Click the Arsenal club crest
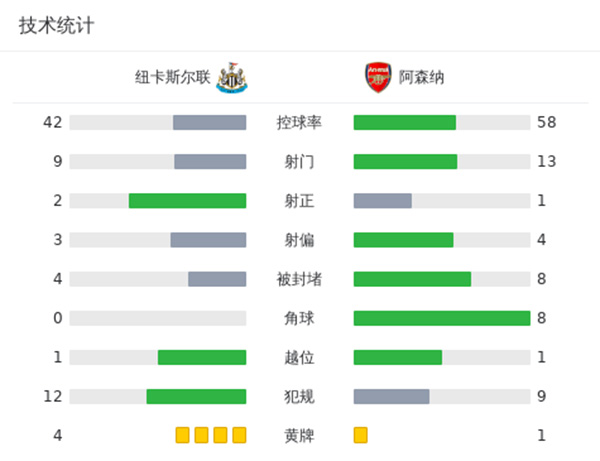The image size is (600, 461). [x=378, y=77]
